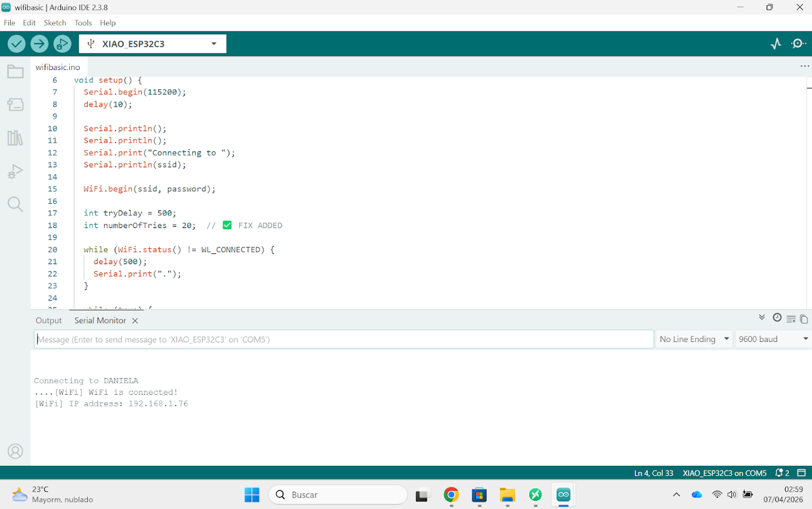The height and width of the screenshot is (509, 812).
Task: Toggle the Serial Monitor toolbar icon
Action: 799,44
